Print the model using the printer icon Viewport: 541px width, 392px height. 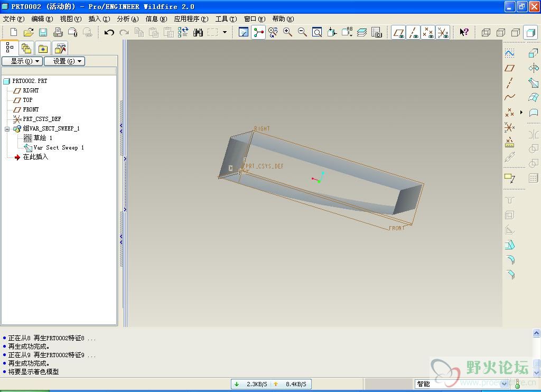[58, 32]
